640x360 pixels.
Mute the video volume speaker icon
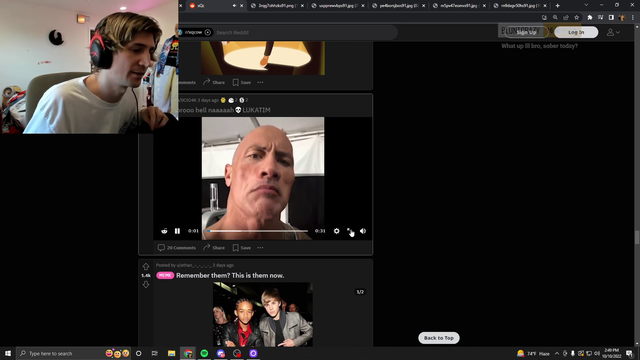click(x=363, y=231)
